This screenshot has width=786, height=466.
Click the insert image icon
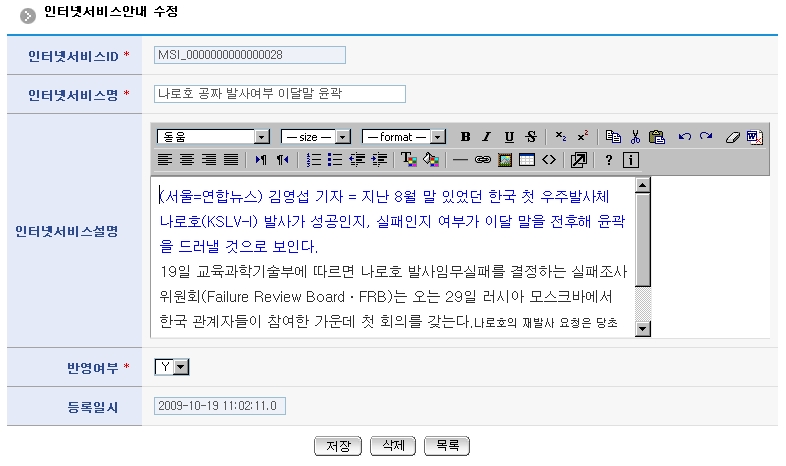tap(505, 159)
